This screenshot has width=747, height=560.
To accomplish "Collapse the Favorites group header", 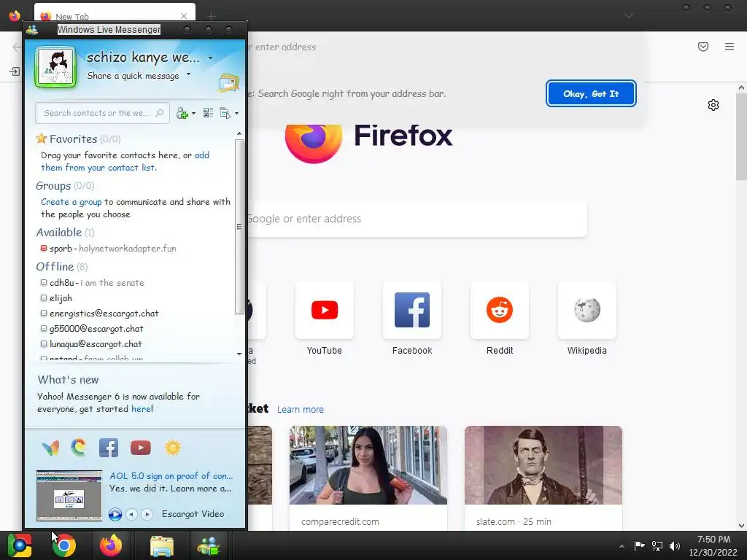I will click(78, 139).
